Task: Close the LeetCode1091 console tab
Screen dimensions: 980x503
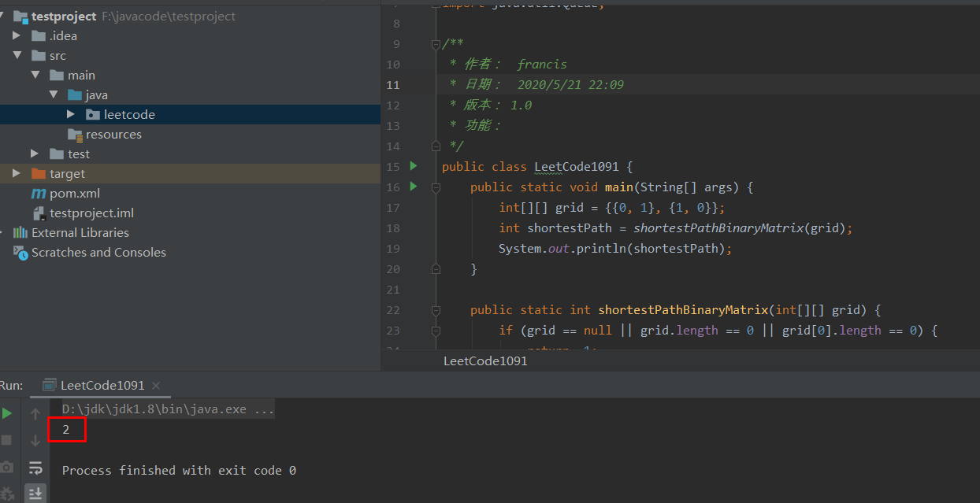Action: tap(154, 385)
